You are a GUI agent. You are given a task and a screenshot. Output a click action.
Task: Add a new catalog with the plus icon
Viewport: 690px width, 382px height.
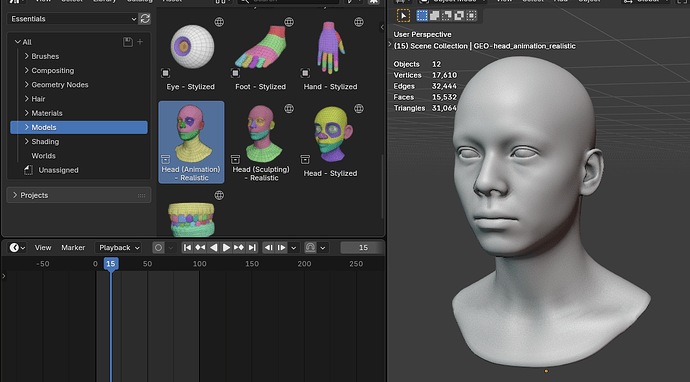(140, 42)
